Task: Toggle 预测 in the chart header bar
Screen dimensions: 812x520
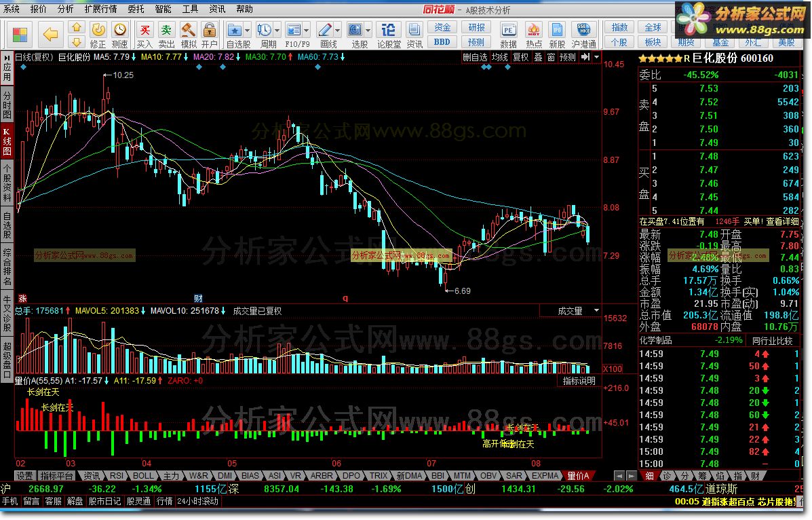Action: [568, 57]
